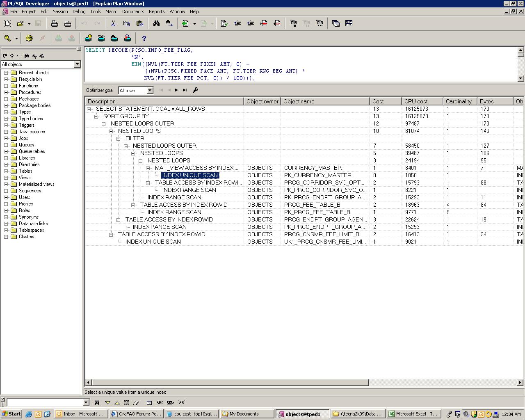525x420 pixels.
Task: Click the blue question mark Help icon
Action: point(144,38)
